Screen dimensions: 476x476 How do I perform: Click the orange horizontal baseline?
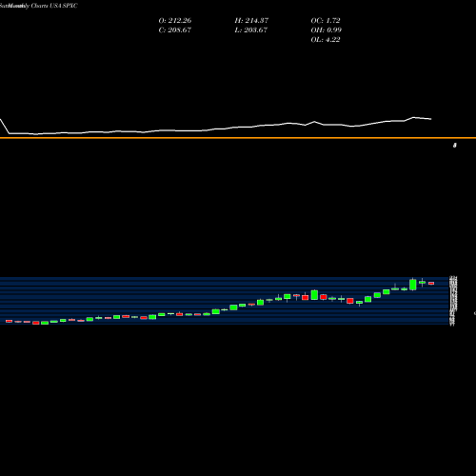click(x=238, y=138)
